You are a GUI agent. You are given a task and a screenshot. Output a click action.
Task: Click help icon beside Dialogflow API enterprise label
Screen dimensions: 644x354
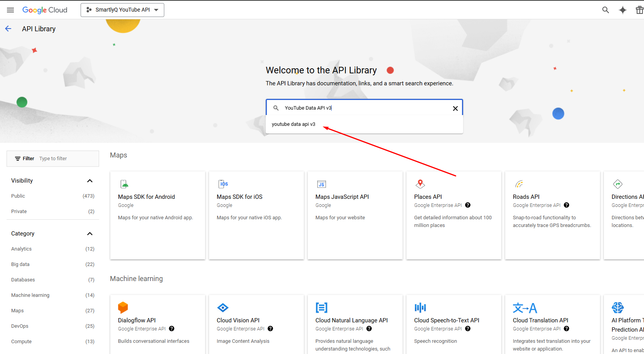coord(172,329)
